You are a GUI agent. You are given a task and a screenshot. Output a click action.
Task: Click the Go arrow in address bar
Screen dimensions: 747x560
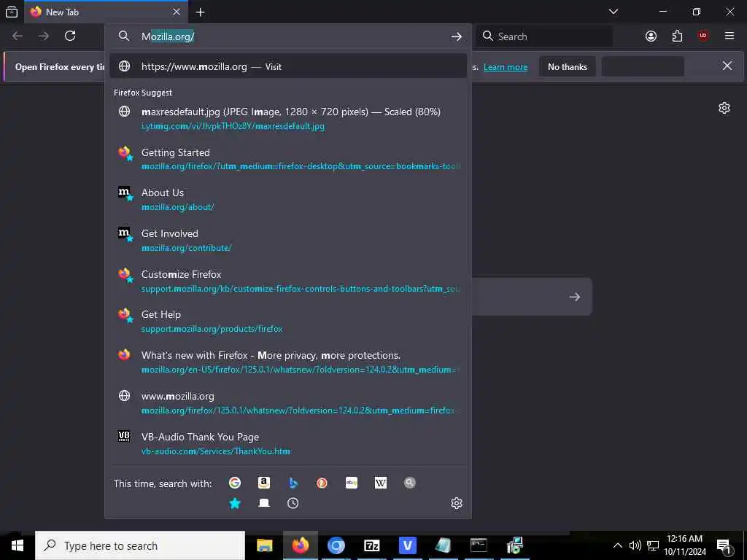click(x=457, y=36)
